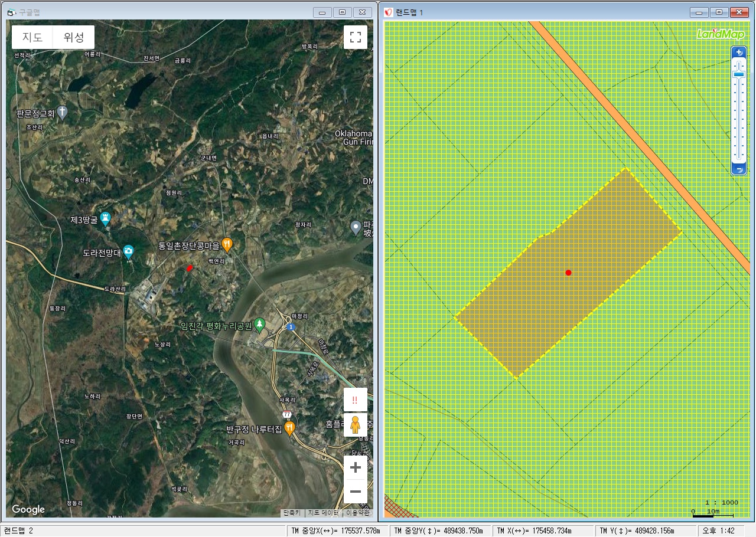Click the 거곡리 label on Google map

[x=236, y=441]
